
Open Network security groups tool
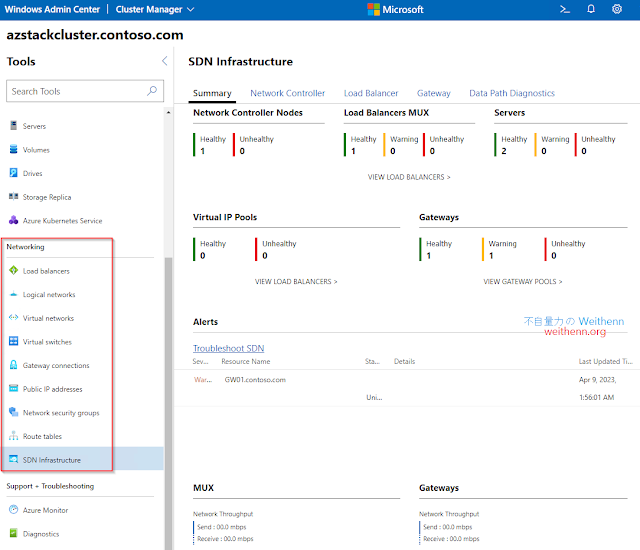pos(61,413)
